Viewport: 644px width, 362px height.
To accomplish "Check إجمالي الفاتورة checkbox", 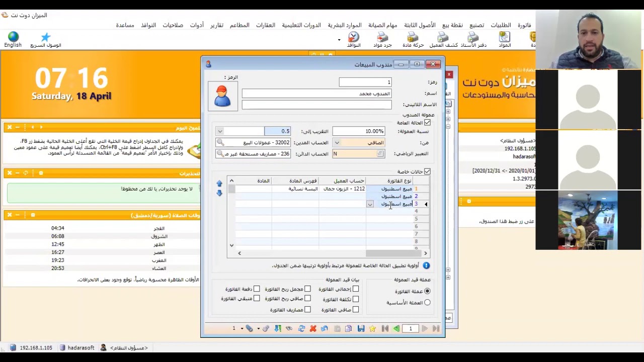I will tap(356, 289).
